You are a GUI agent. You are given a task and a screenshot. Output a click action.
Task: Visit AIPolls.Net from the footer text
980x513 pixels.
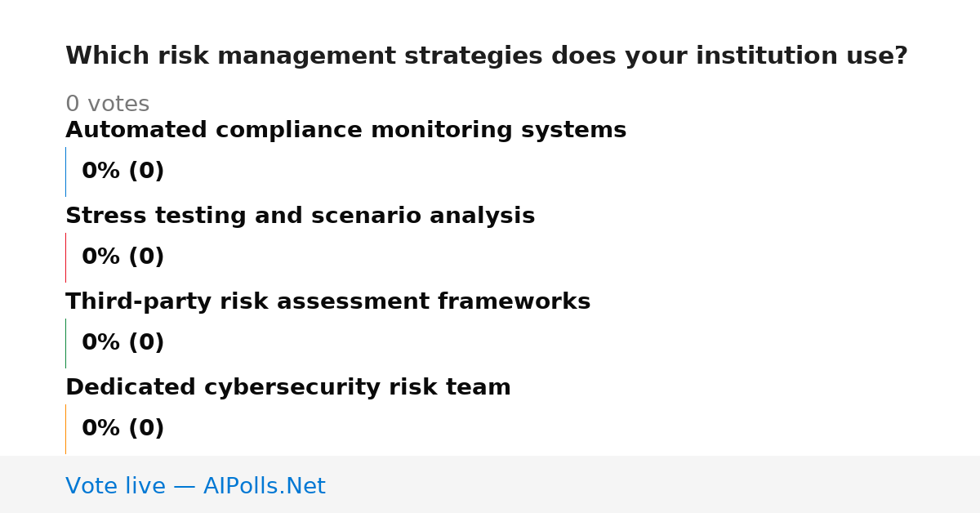(x=264, y=487)
